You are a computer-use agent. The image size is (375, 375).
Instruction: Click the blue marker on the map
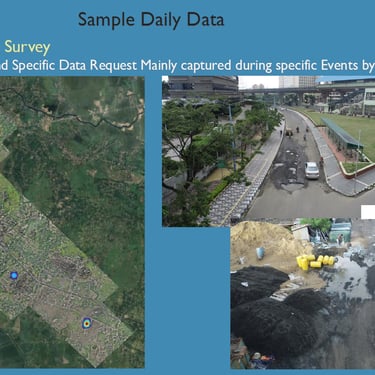14,275
